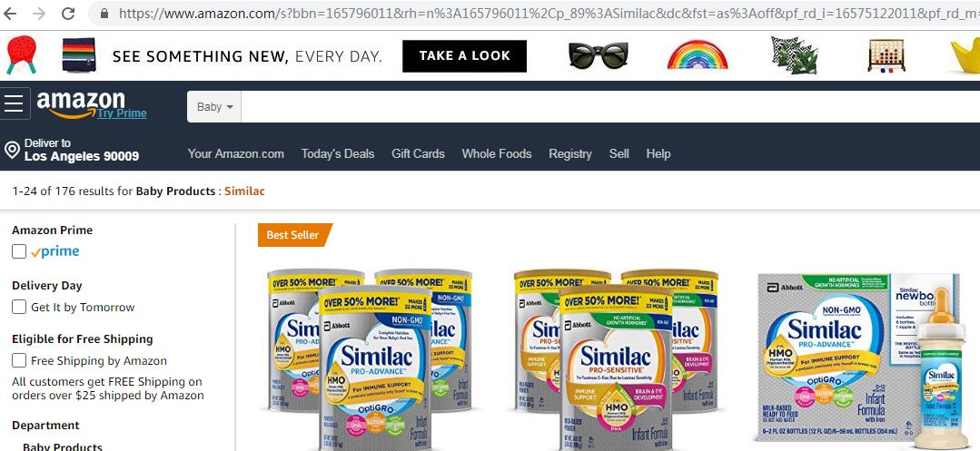Click the Amazon logo
Screen dimensions: 980x451
point(81,102)
